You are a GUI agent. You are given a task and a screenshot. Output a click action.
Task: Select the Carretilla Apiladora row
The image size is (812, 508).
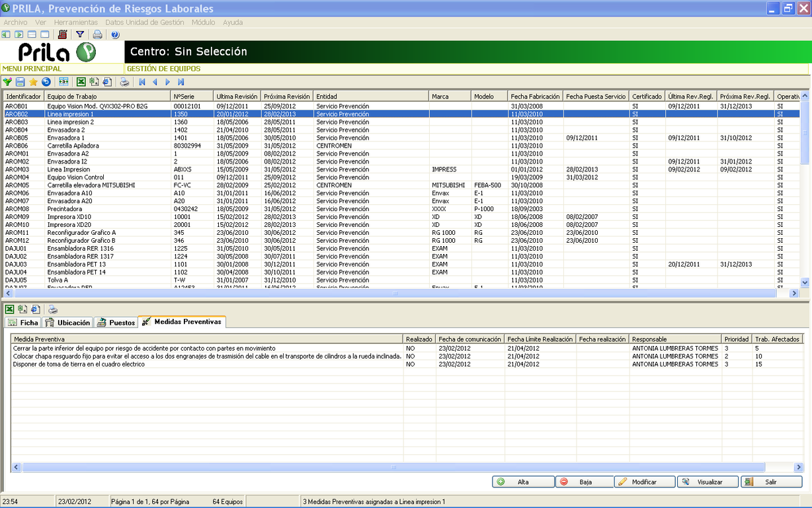tap(73, 146)
